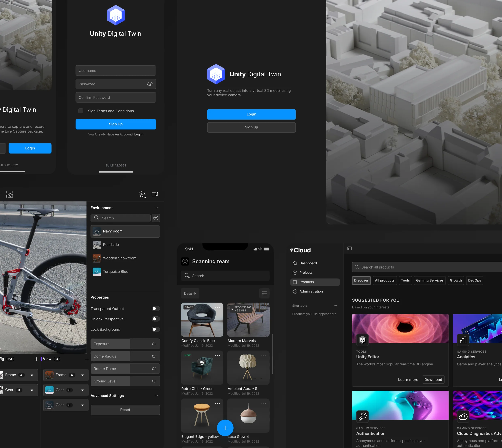Expand Gear 3 dropdown in config column
Viewport: 502px width, 448px height.
(32, 390)
